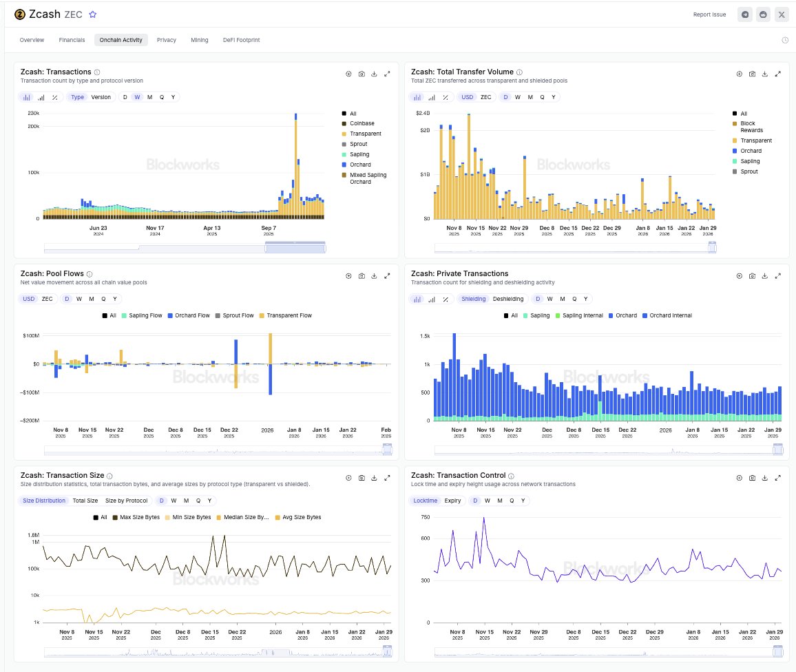Screen dimensions: 796x672
Task: Go to the DeFi Footprint tab
Action: coord(241,40)
